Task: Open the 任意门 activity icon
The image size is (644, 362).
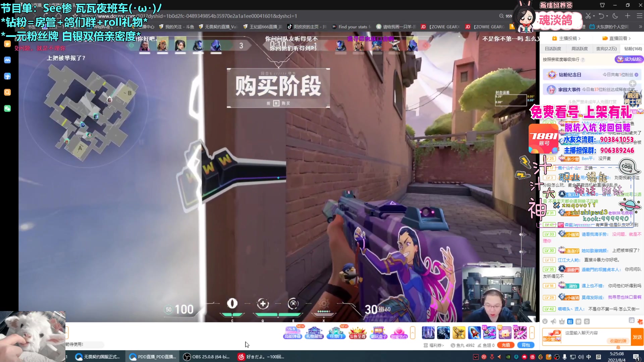Action: point(336,332)
